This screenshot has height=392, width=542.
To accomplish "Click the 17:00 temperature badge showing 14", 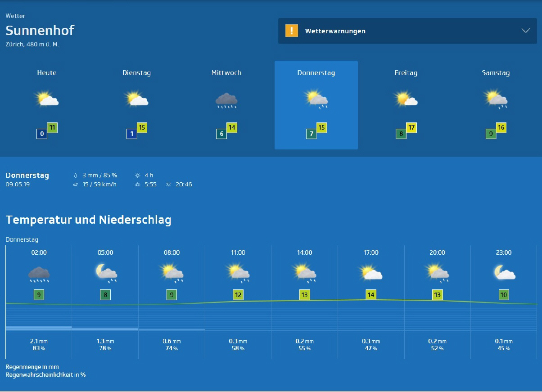I will click(370, 295).
